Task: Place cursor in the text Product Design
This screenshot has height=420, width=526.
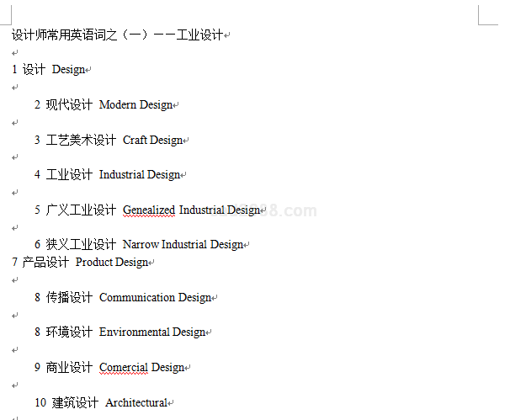Action: (x=112, y=263)
